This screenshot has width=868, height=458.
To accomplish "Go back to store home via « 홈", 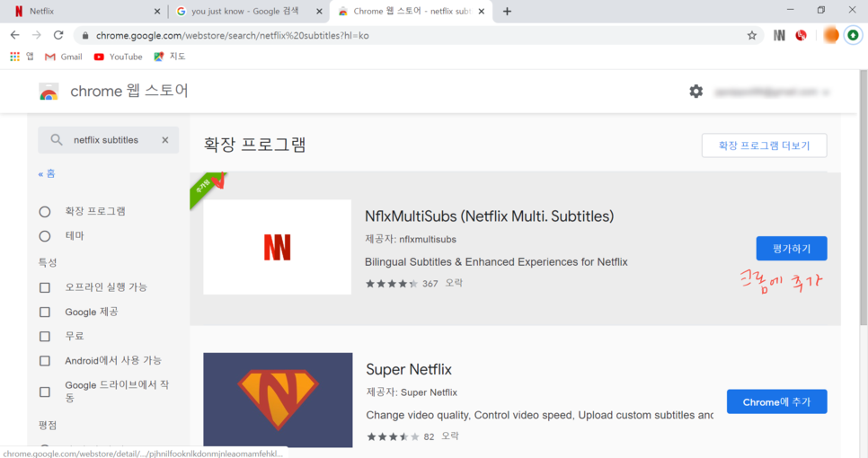I will [47, 173].
